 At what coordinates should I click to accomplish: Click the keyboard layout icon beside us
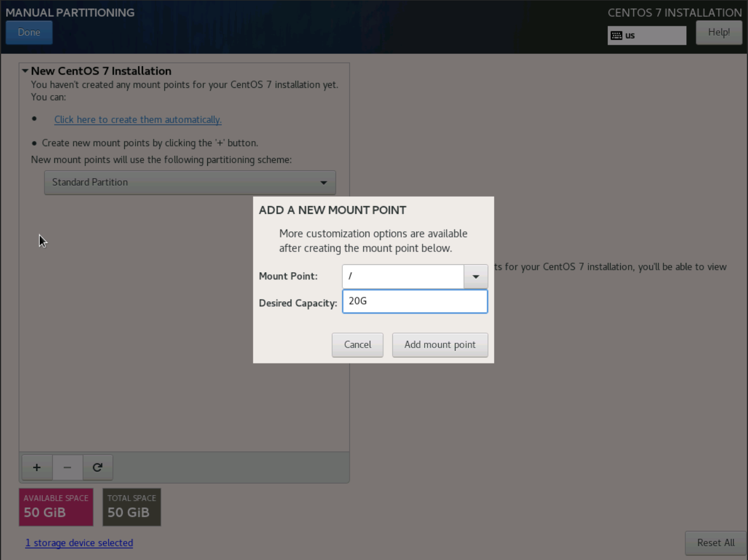tap(616, 35)
